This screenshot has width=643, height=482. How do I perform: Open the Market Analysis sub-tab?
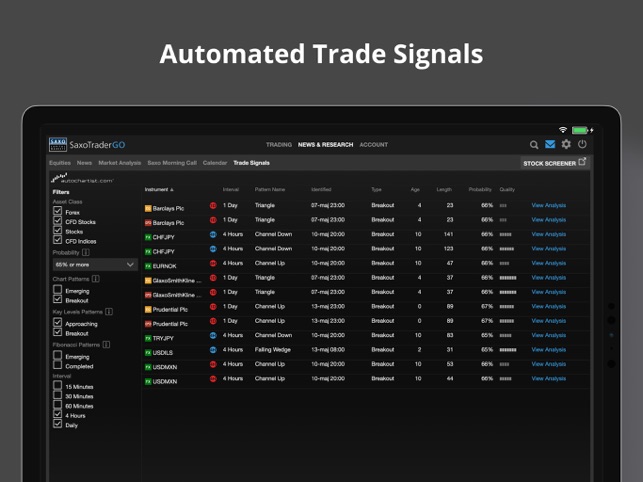coord(120,163)
